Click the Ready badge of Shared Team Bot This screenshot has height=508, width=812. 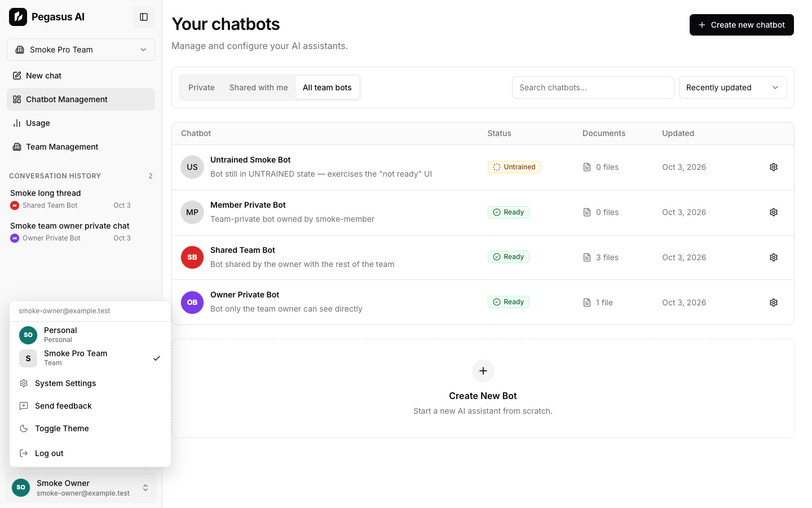[509, 257]
